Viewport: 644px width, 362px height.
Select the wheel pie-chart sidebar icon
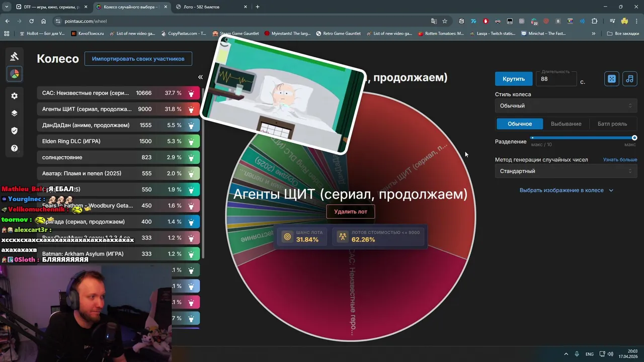click(14, 74)
